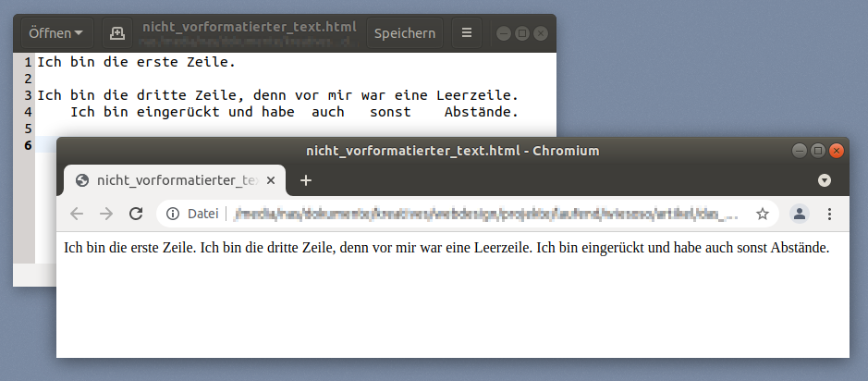
Task: Select the nicht_vorformatierter_text.html Chromium tab
Action: (175, 180)
